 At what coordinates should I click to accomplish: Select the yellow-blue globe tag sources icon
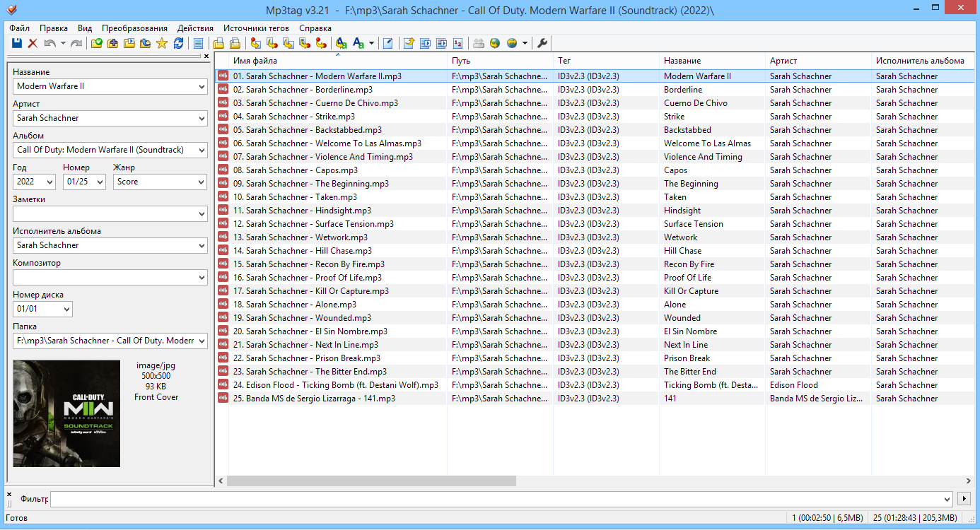point(512,43)
